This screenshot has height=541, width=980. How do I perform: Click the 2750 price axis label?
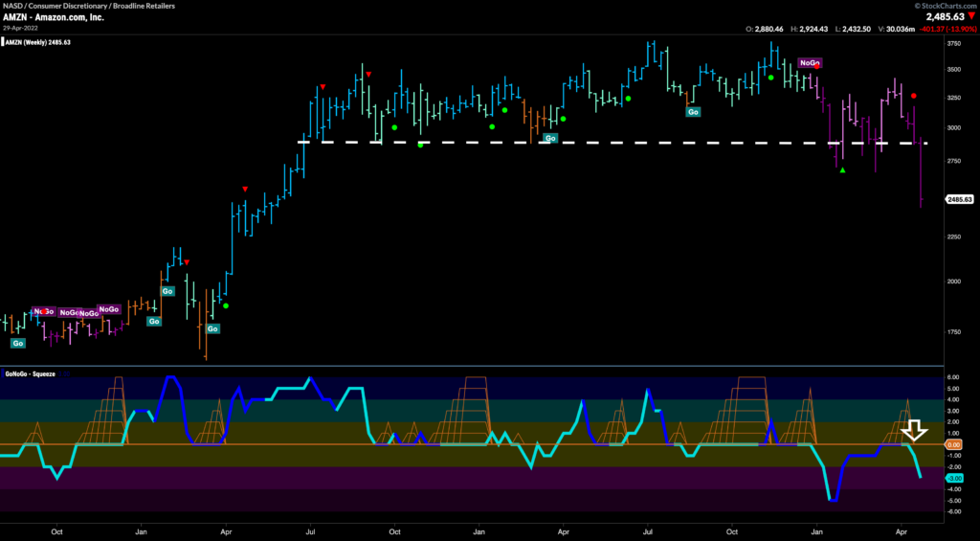point(954,162)
